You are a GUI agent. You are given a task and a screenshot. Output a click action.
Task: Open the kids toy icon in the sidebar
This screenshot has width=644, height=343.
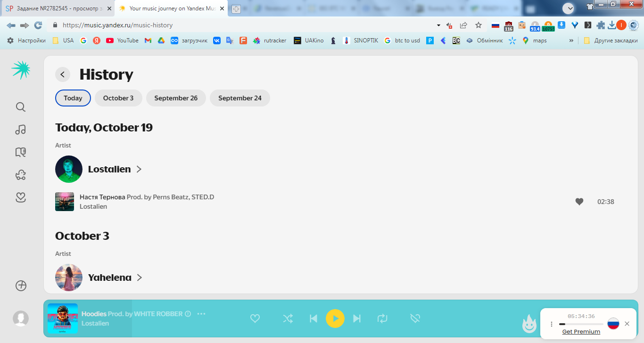(x=21, y=175)
